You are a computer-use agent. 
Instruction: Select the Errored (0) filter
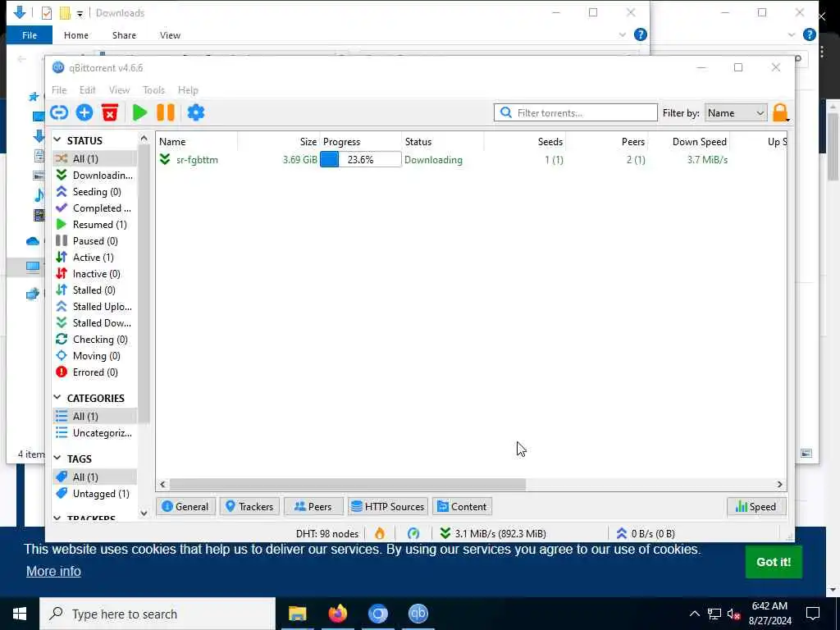95,372
